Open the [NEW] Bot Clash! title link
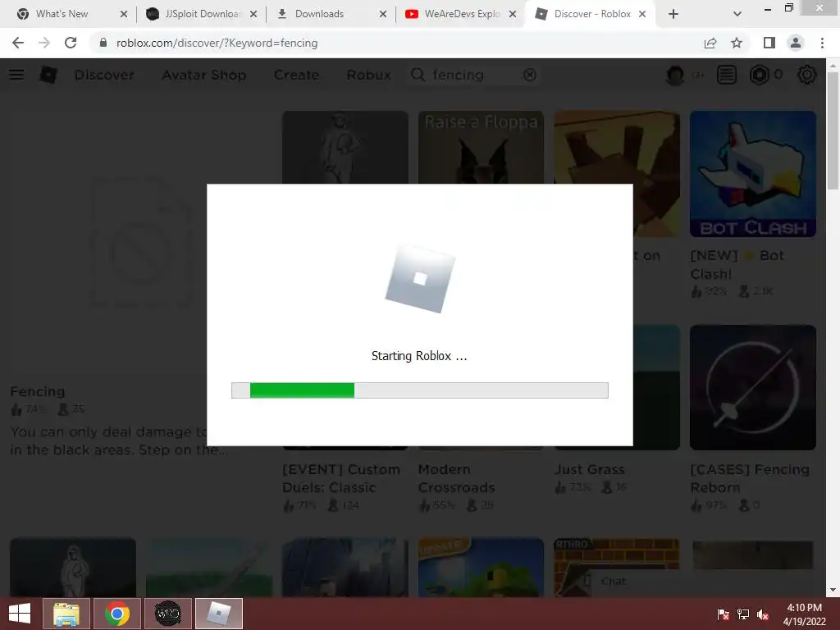 tap(737, 265)
